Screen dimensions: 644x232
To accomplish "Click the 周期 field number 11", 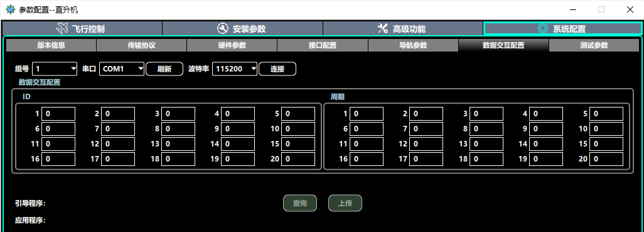I will [x=367, y=145].
